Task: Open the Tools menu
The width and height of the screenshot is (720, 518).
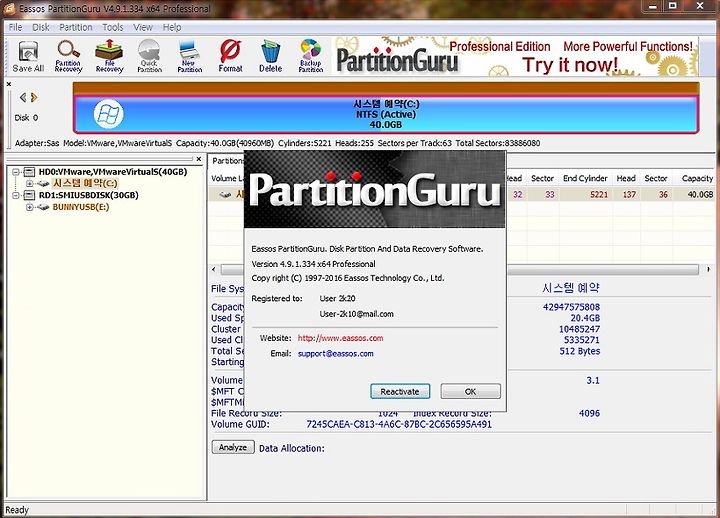Action: coord(112,27)
